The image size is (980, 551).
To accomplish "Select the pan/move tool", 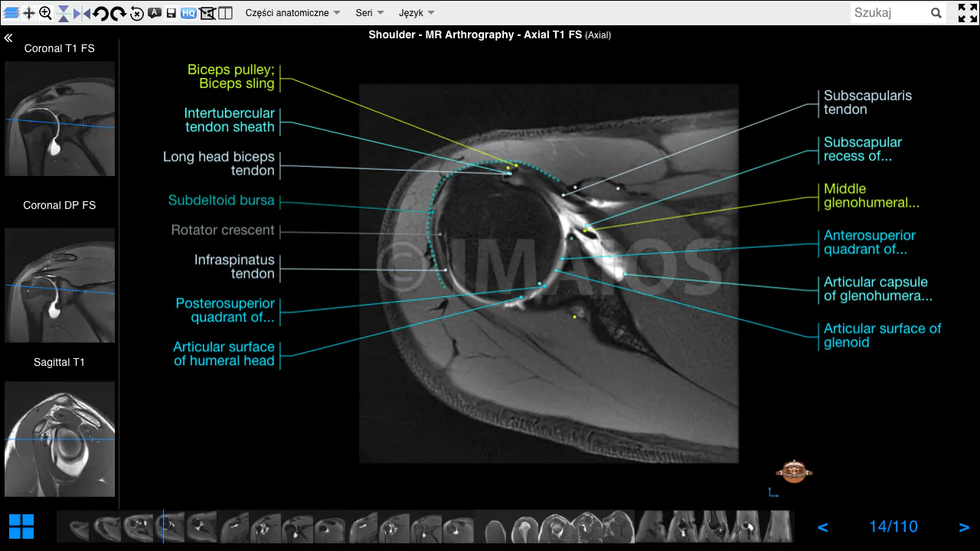I will (28, 12).
